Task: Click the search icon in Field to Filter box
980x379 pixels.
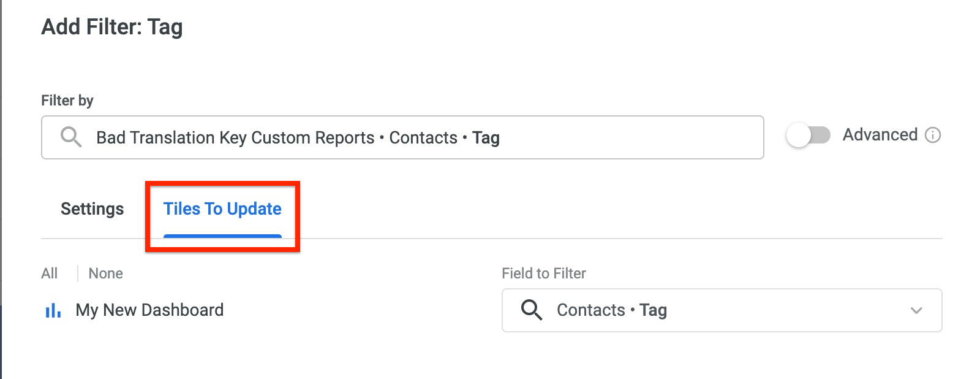Action: pyautogui.click(x=532, y=310)
